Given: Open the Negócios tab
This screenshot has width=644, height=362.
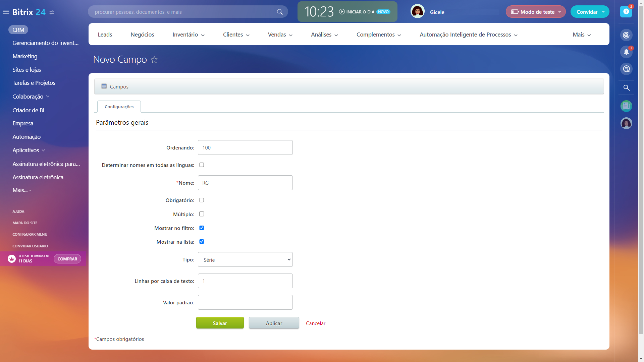Looking at the screenshot, I should coord(142,35).
